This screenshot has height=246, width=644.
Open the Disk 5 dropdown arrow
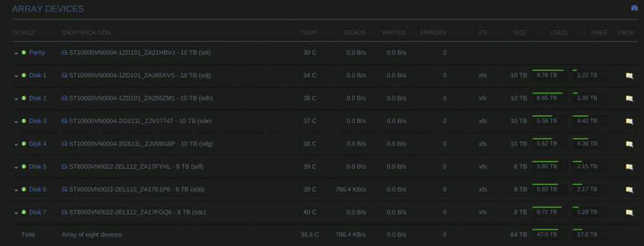16,167
